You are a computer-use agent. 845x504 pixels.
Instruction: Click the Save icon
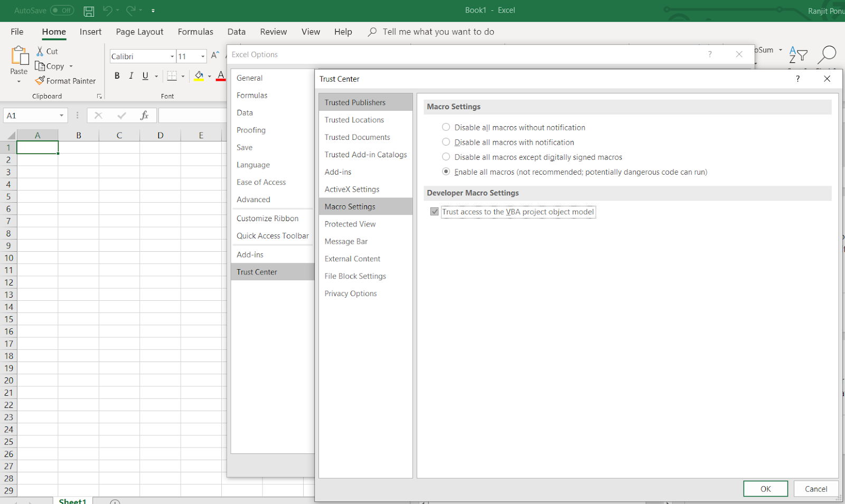click(x=88, y=11)
